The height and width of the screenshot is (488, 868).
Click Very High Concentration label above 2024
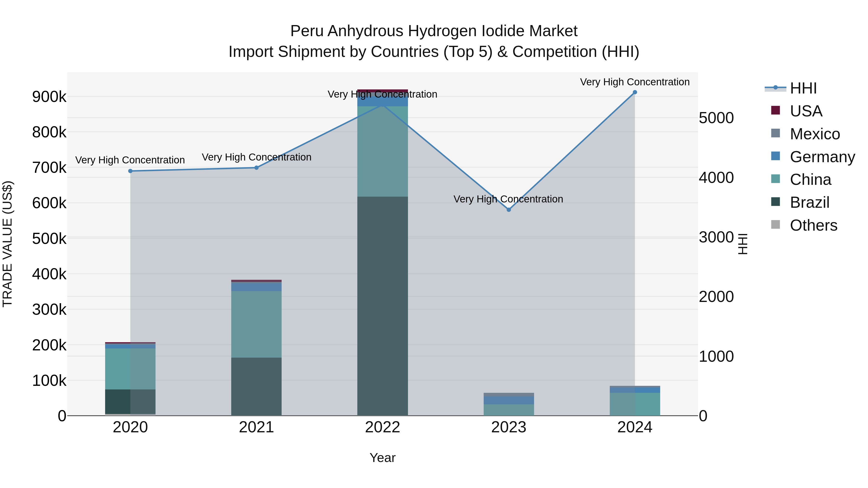(635, 82)
